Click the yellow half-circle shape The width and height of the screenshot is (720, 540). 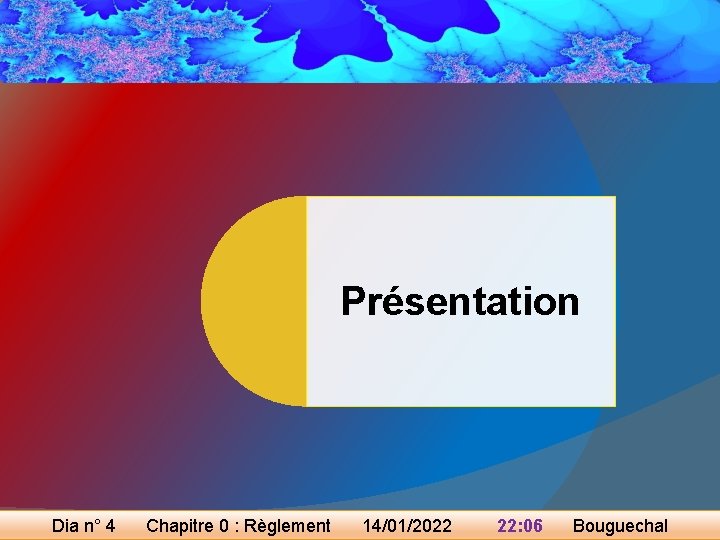(254, 301)
